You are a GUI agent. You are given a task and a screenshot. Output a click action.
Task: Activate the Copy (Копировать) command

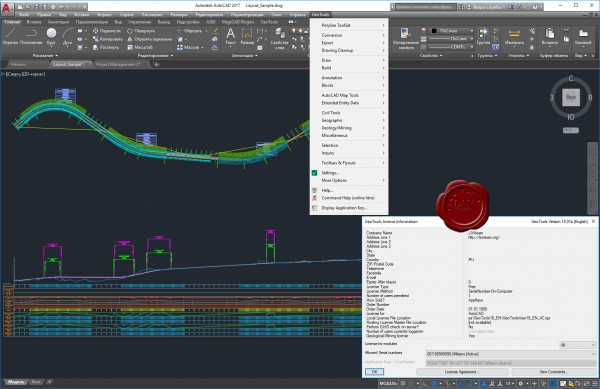[108, 39]
